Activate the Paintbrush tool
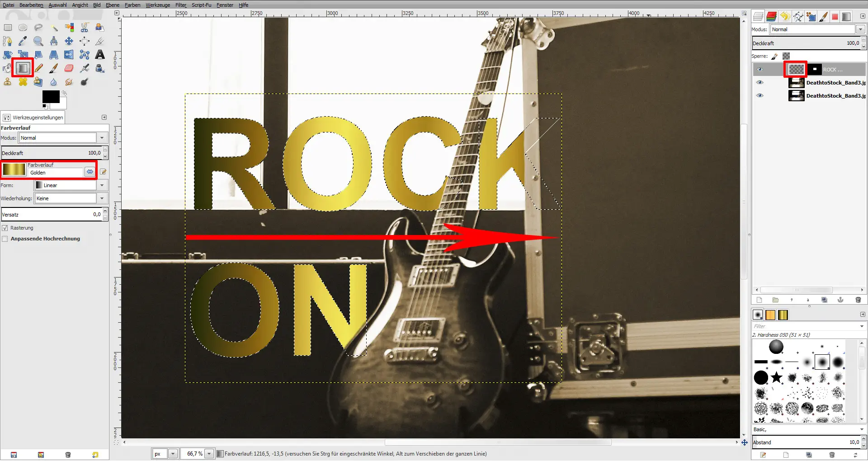 (54, 68)
